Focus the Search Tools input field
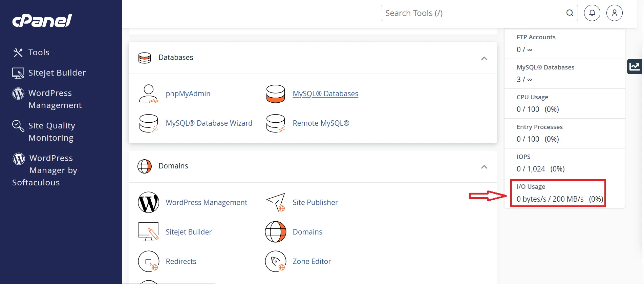 [472, 13]
